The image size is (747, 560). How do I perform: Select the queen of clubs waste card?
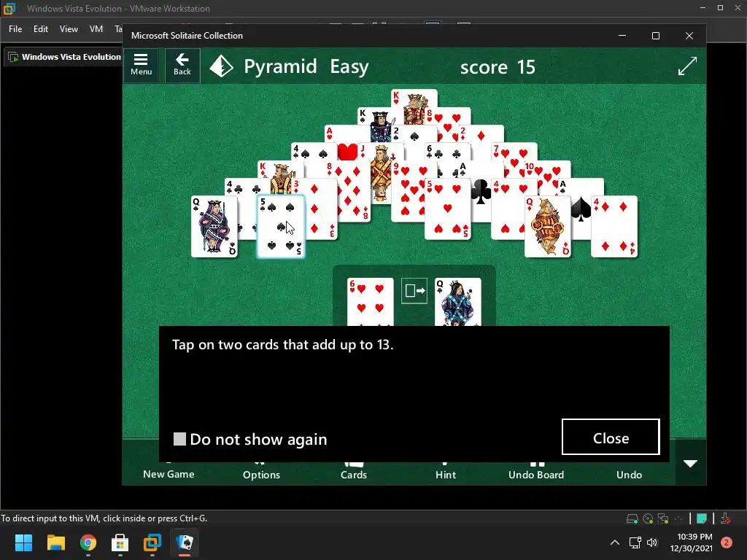[457, 302]
